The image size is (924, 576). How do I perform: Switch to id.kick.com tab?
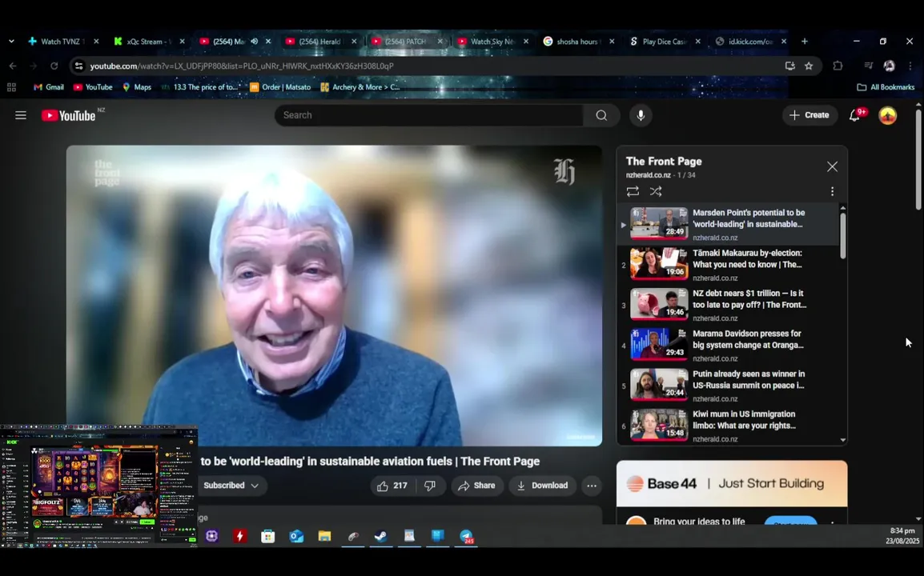(x=751, y=42)
